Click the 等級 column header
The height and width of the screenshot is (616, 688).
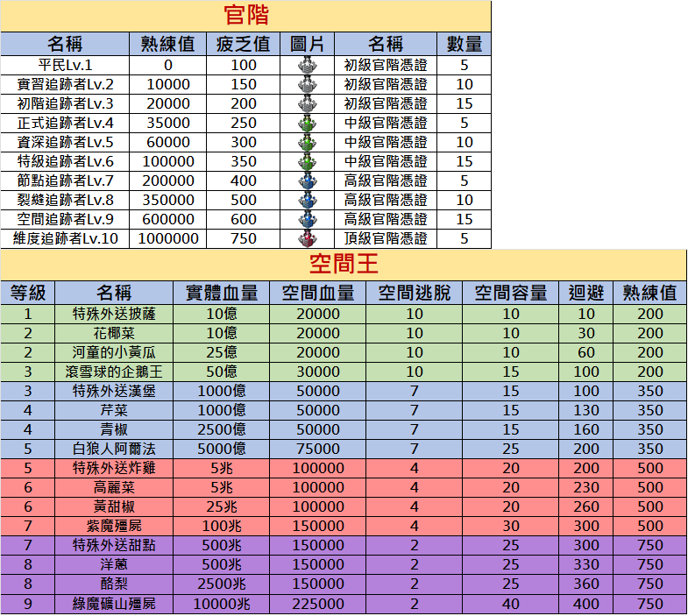[x=28, y=293]
